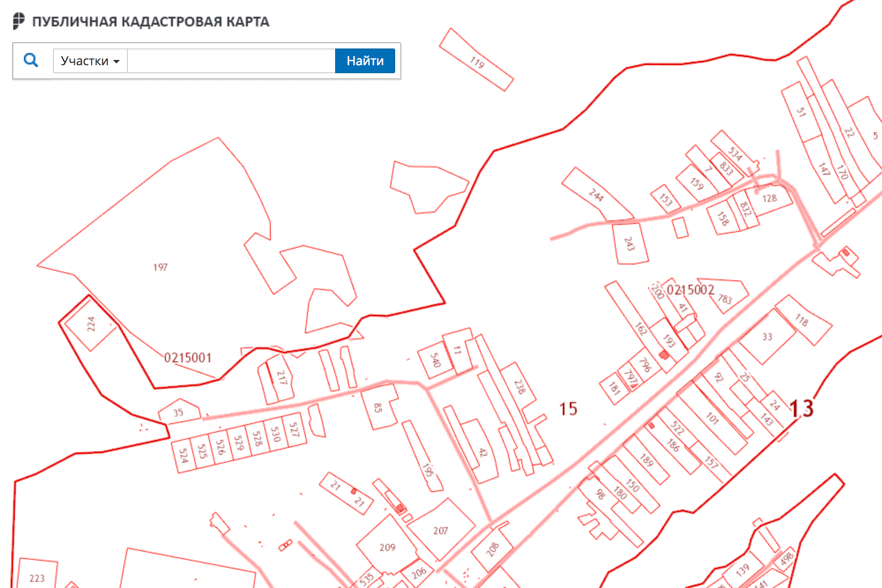Select parcel 189 on the map
This screenshot has height=588, width=882.
(647, 460)
